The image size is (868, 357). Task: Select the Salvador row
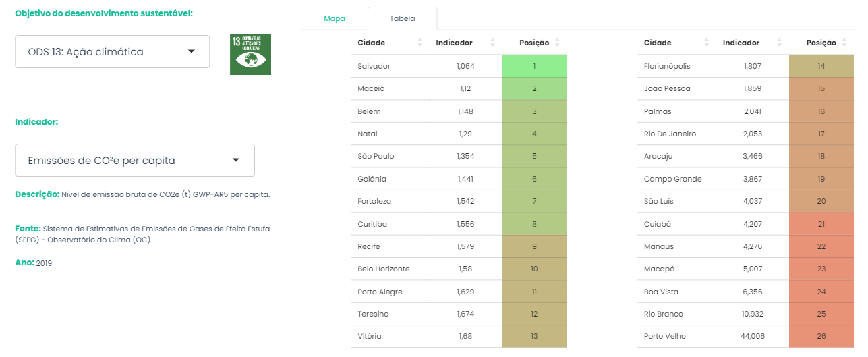[459, 66]
